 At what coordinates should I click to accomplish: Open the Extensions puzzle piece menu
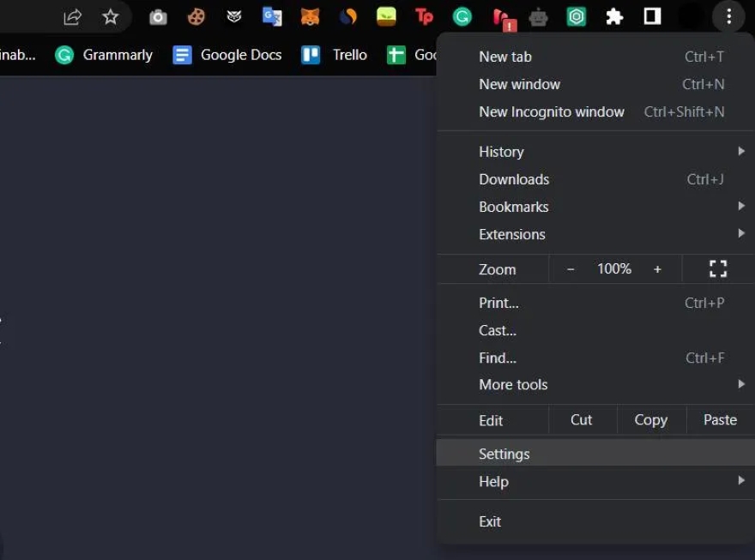coord(614,16)
